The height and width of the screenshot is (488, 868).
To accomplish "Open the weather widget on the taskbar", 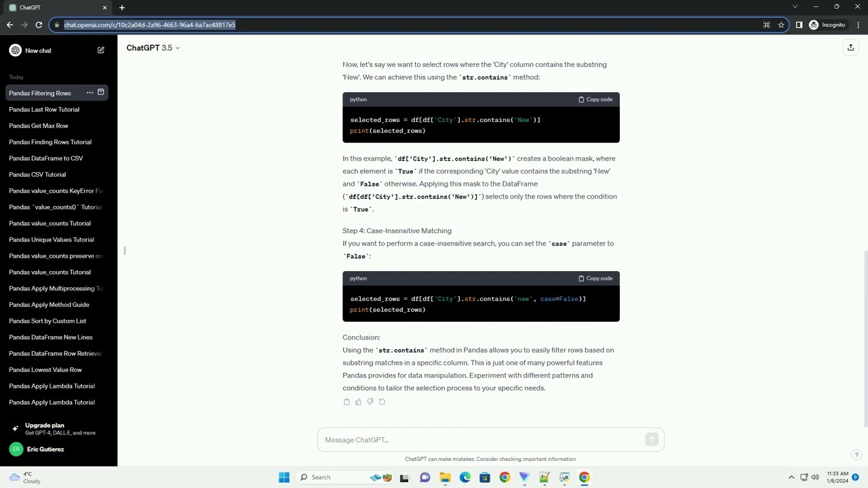I will 24,477.
